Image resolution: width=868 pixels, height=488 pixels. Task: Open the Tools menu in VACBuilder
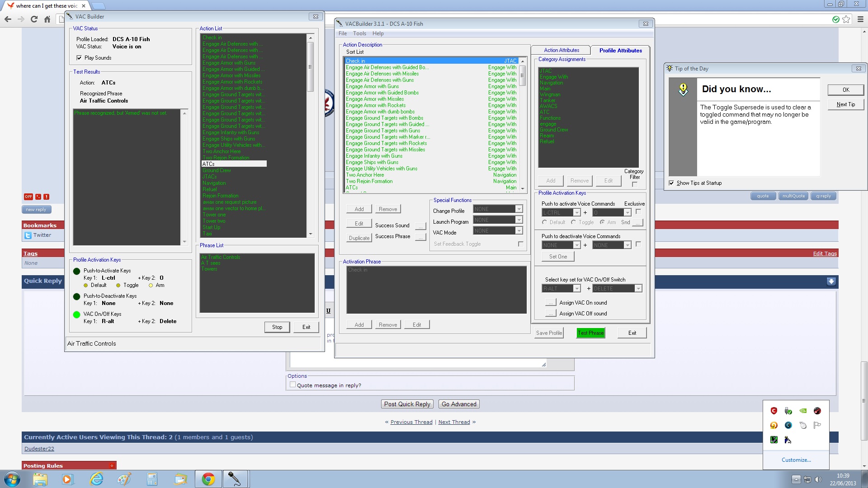tap(359, 33)
